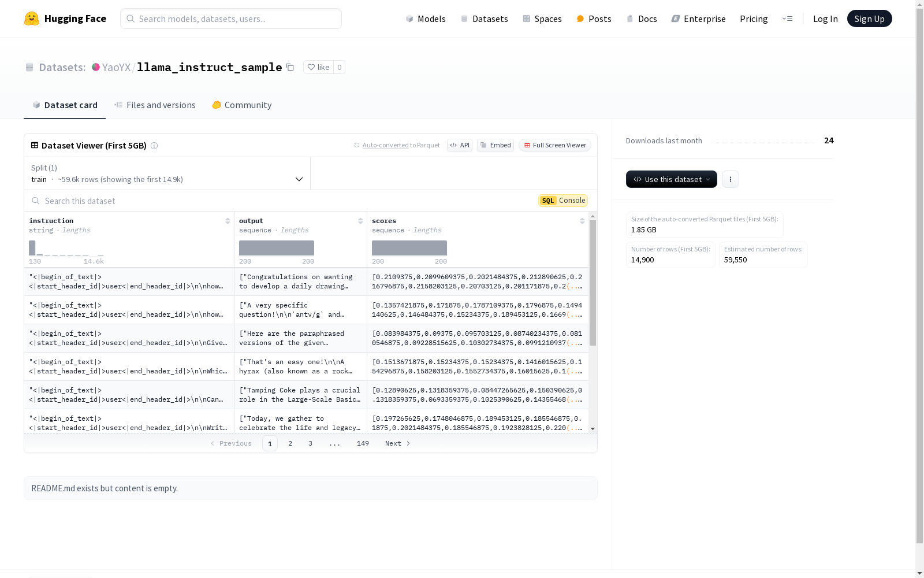Viewport: 924px width, 578px height.
Task: Select the row "Tamping Coke plays a crucial"
Action: click(306, 395)
